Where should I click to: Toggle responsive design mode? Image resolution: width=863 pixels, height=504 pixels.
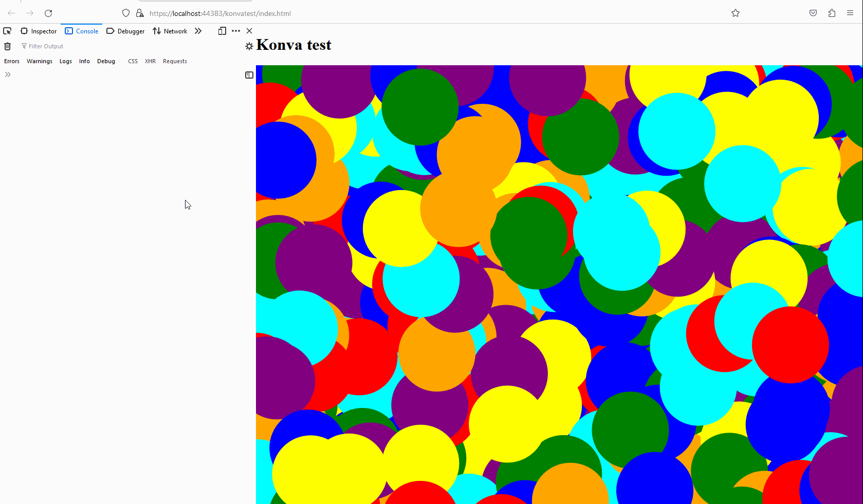pyautogui.click(x=222, y=31)
